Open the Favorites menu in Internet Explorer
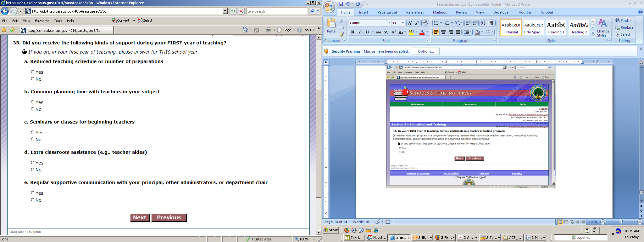The height and width of the screenshot is (242, 644). click(x=42, y=21)
